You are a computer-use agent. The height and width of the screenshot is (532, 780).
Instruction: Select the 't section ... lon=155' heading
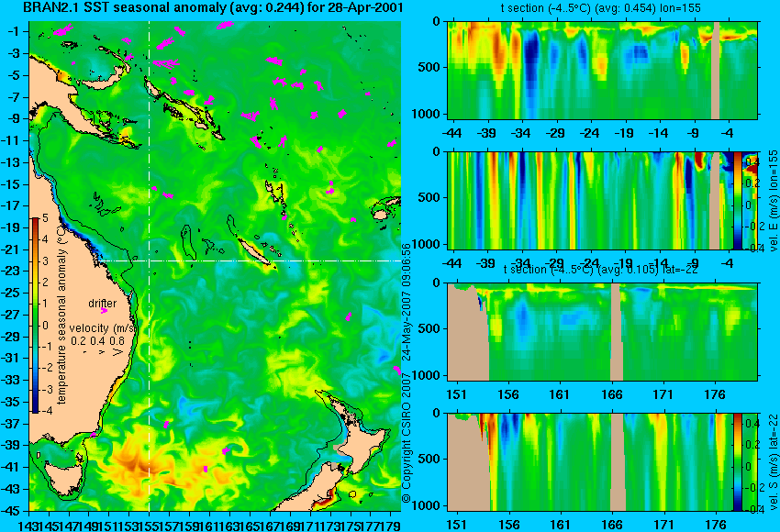click(601, 8)
